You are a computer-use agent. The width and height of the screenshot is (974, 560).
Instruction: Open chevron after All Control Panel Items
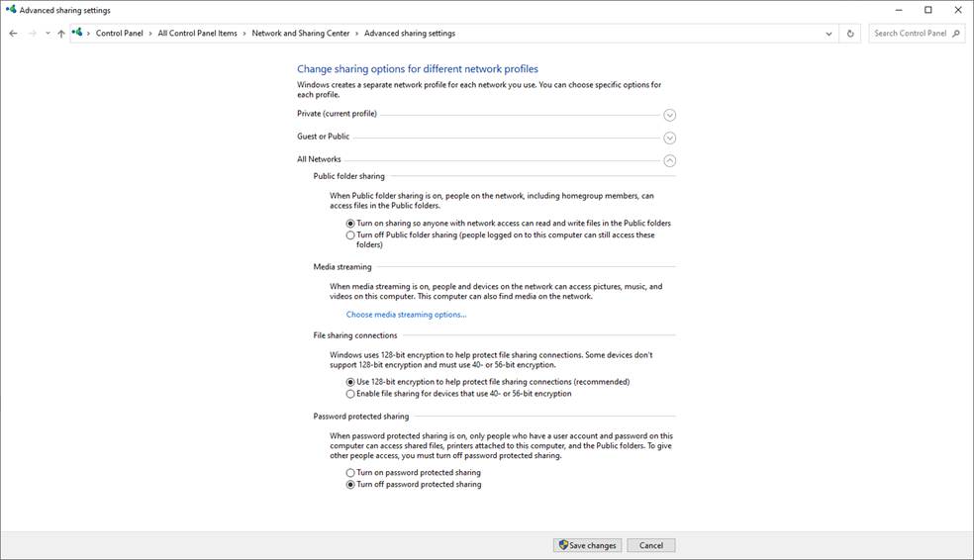[x=244, y=34]
